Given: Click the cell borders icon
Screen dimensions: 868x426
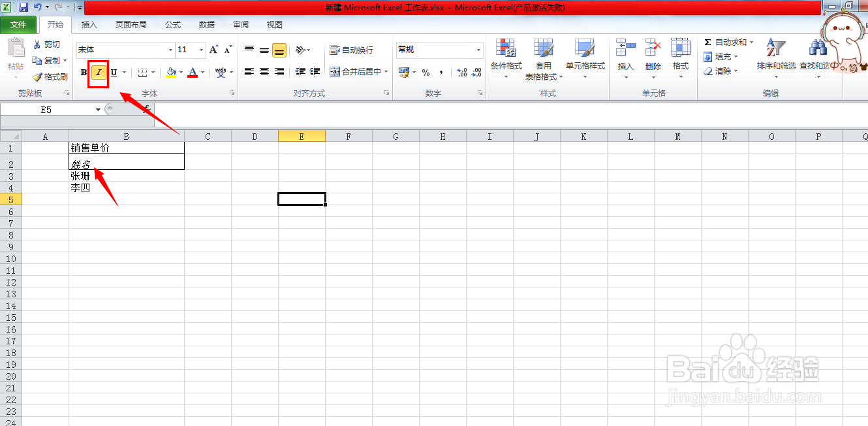Looking at the screenshot, I should coord(143,73).
